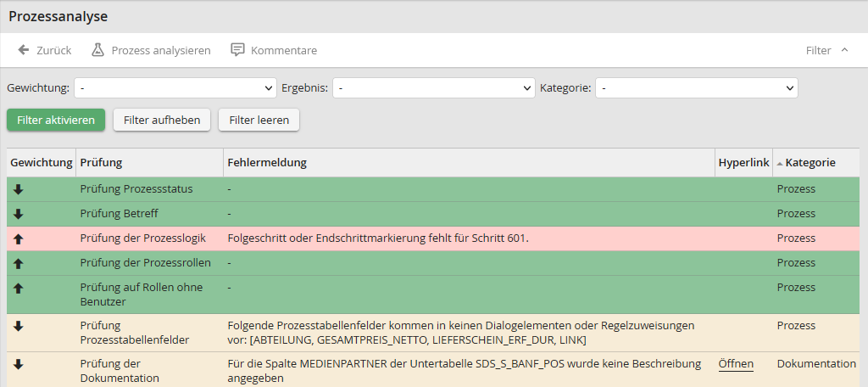Click the Filter leeren button
The image size is (868, 387).
259,120
